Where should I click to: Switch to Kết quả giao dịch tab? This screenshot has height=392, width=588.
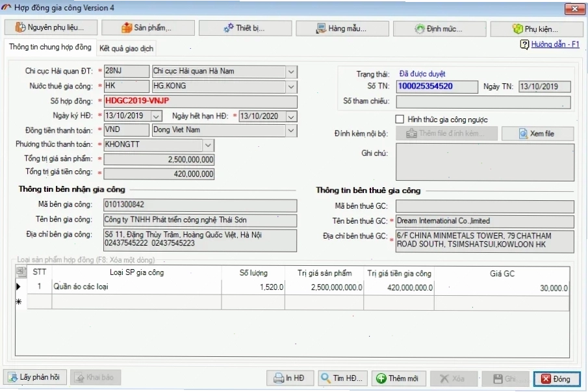127,48
